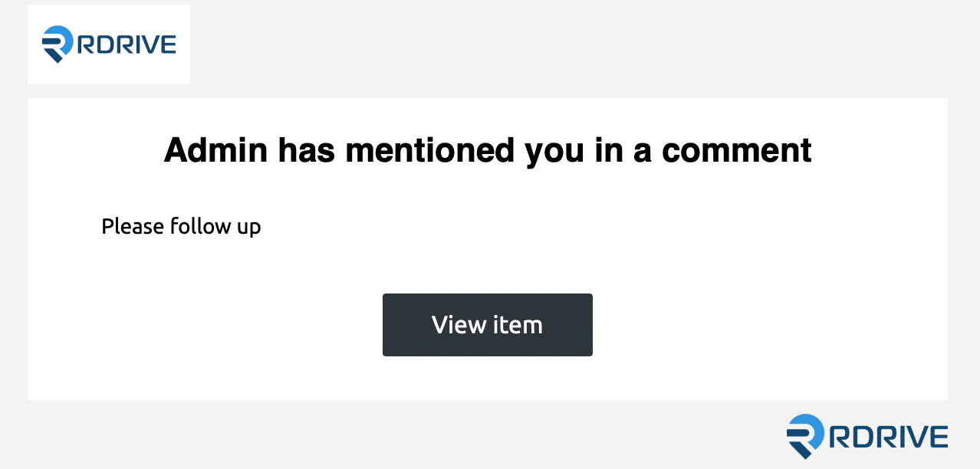The width and height of the screenshot is (980, 469).
Task: Click the RDRIVE wordmark text in the footer logo
Action: pos(887,437)
